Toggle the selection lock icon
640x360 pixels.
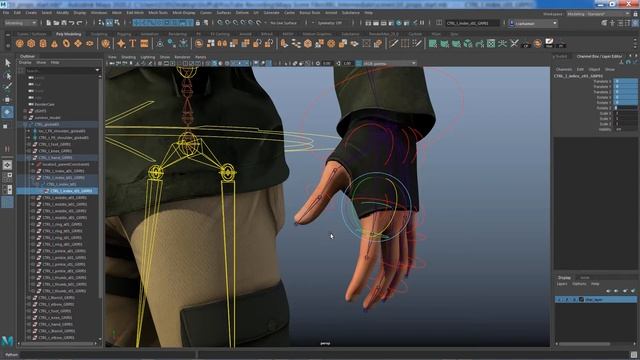[x=198, y=23]
